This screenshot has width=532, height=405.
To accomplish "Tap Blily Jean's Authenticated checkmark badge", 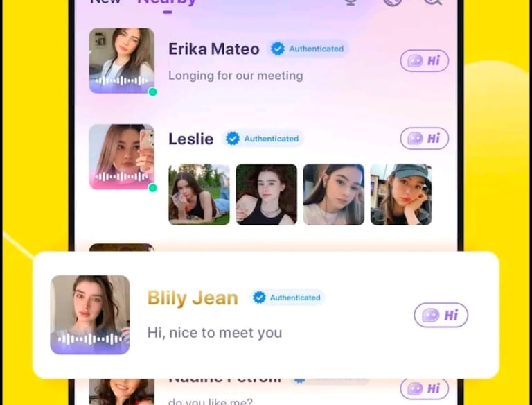I will tap(259, 298).
